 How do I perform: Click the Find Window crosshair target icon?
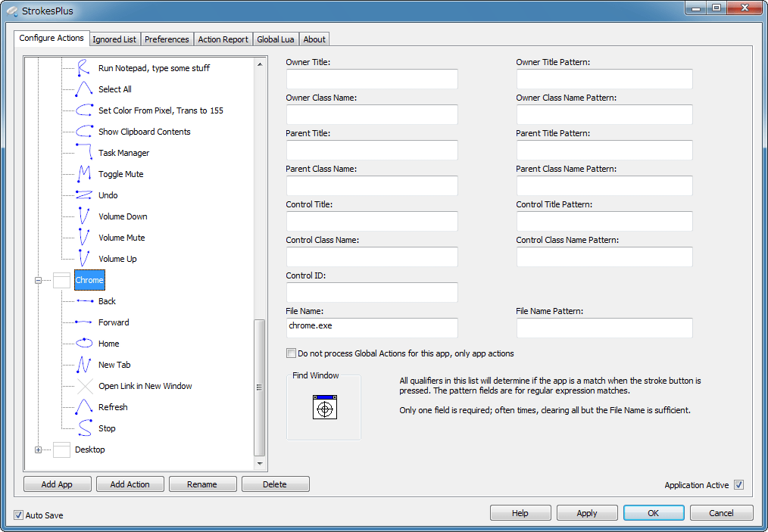point(325,407)
